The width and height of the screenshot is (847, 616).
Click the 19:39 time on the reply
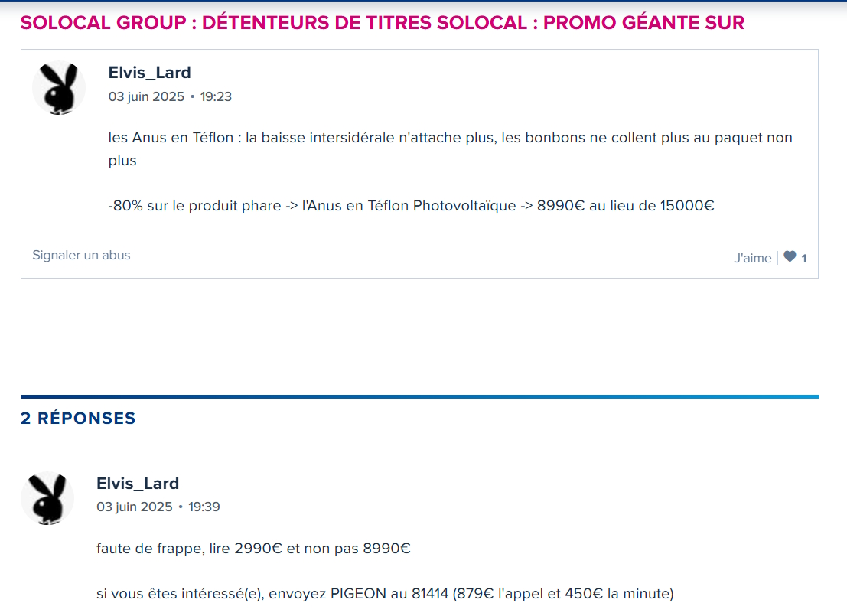(204, 507)
